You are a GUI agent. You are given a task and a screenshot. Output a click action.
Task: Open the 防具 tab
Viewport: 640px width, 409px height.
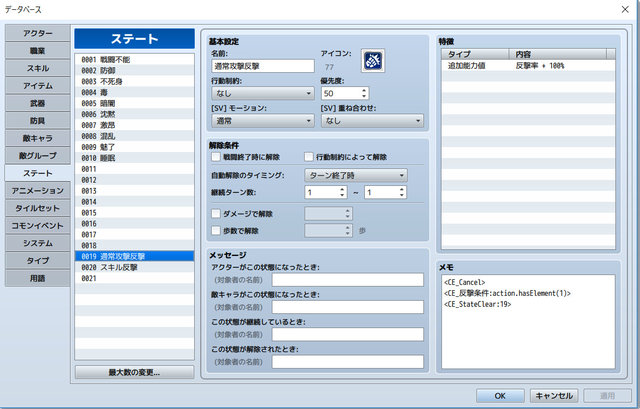(x=38, y=121)
